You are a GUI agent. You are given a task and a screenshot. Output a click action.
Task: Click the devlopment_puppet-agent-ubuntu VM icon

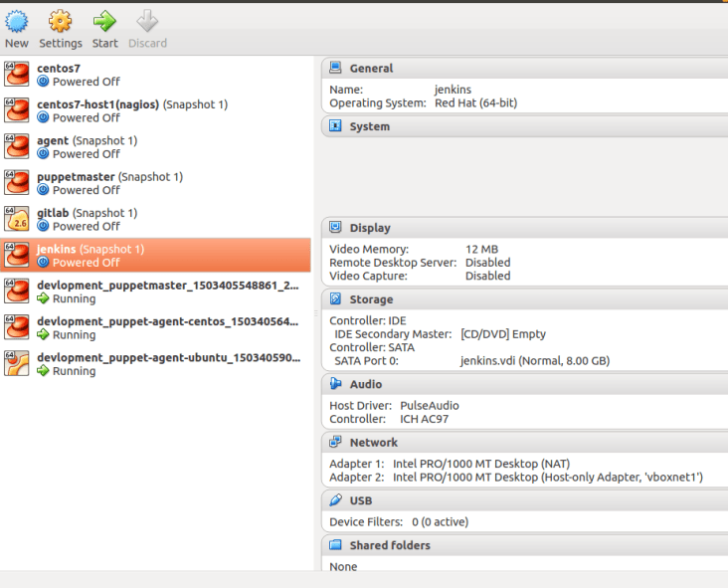(x=17, y=364)
